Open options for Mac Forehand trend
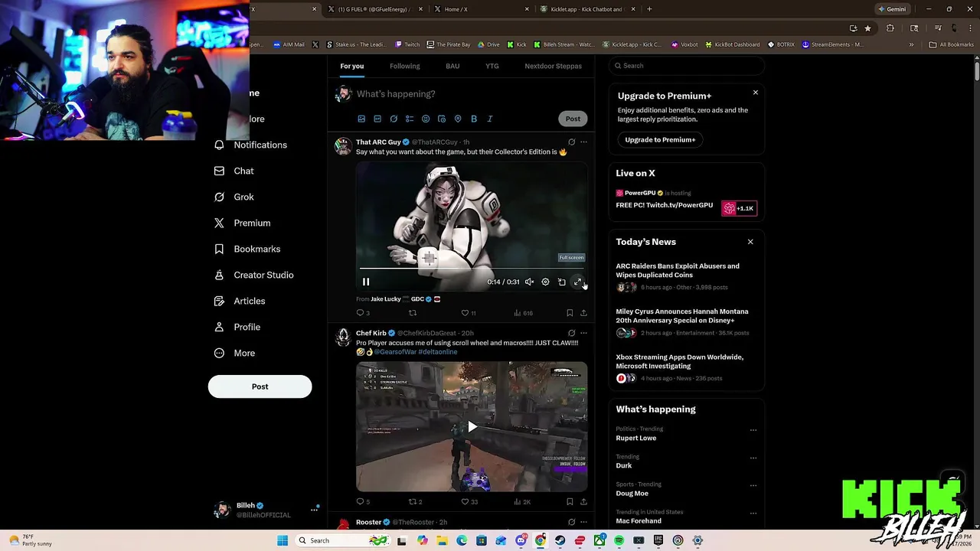This screenshot has height=551, width=980. 753,514
